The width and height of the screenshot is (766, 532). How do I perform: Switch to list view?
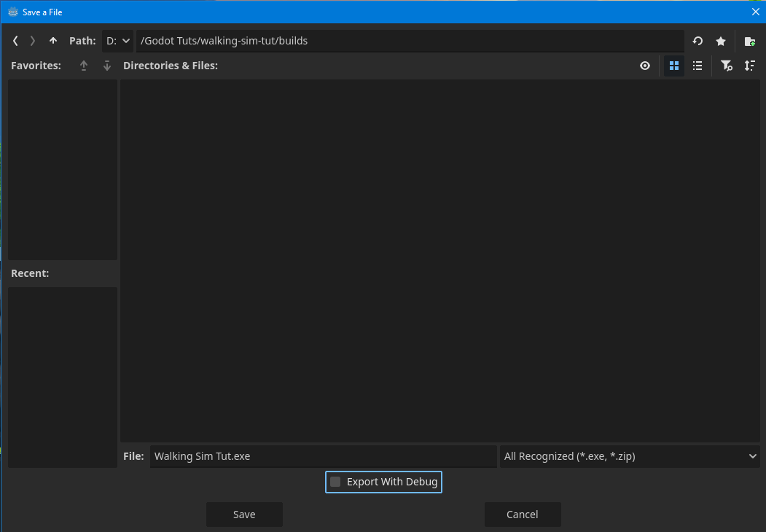click(697, 66)
